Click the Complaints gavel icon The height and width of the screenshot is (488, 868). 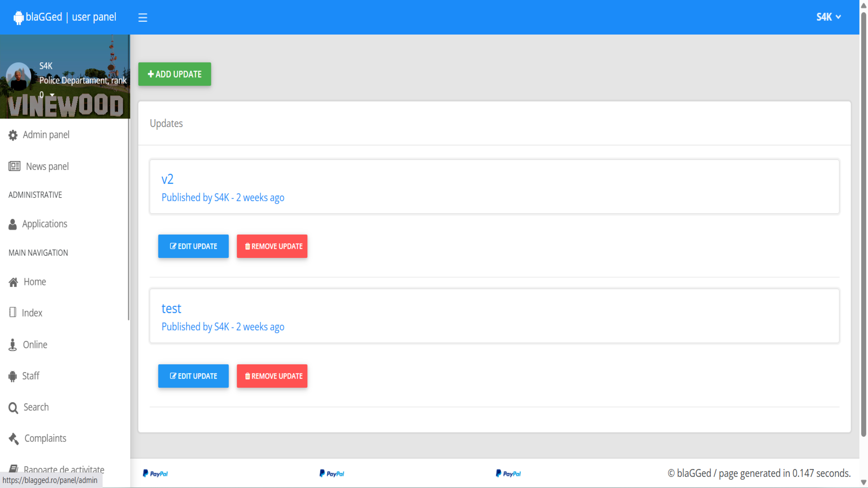click(x=14, y=439)
